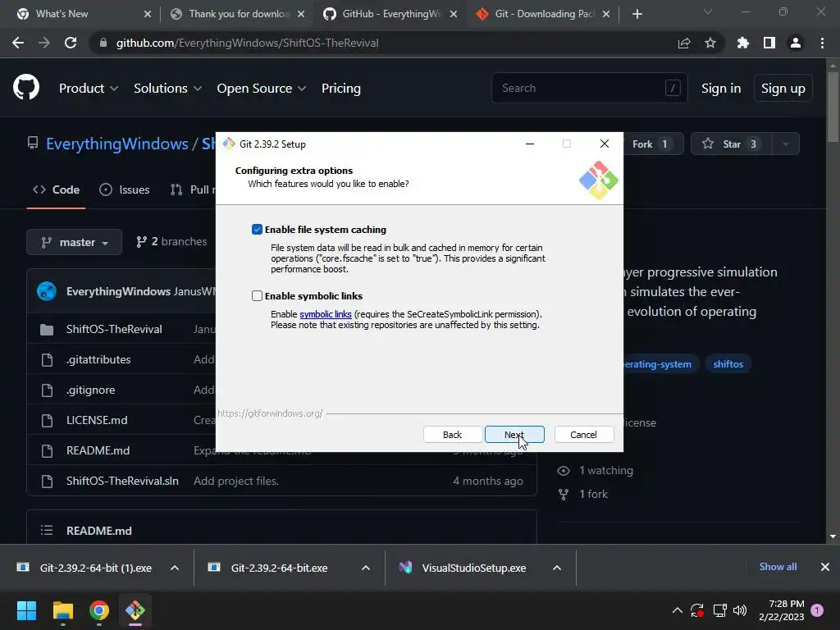840x630 pixels.
Task: Open the Chrome profile icon
Action: click(796, 43)
